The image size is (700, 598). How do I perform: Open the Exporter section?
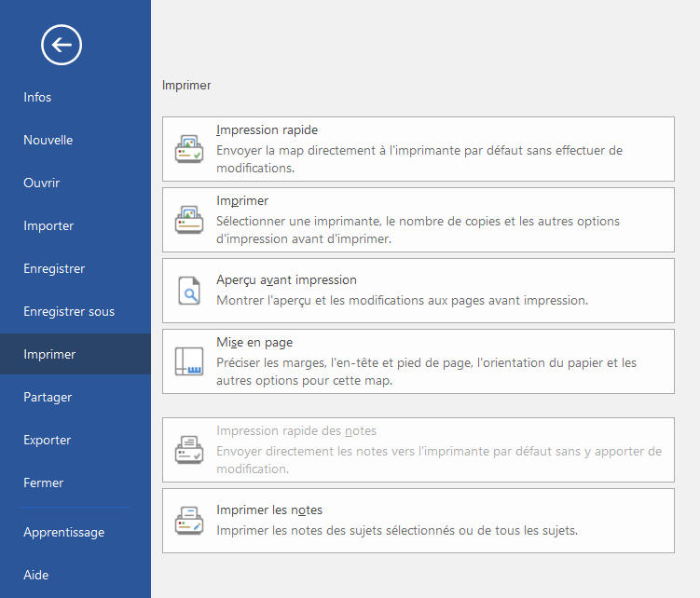(48, 440)
